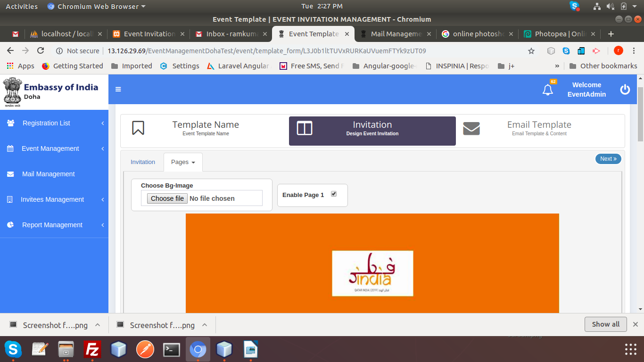The height and width of the screenshot is (362, 644).
Task: Click the bookmark icon in Template Name step
Action: [x=138, y=128]
